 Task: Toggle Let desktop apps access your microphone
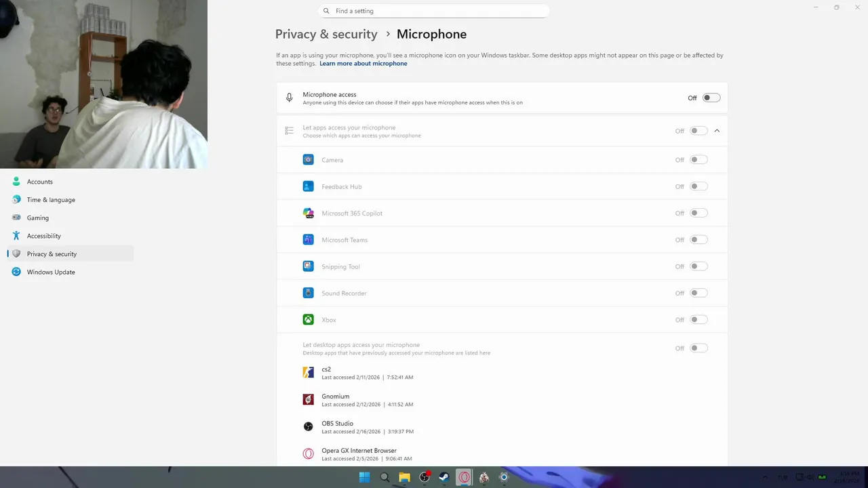[x=698, y=348]
